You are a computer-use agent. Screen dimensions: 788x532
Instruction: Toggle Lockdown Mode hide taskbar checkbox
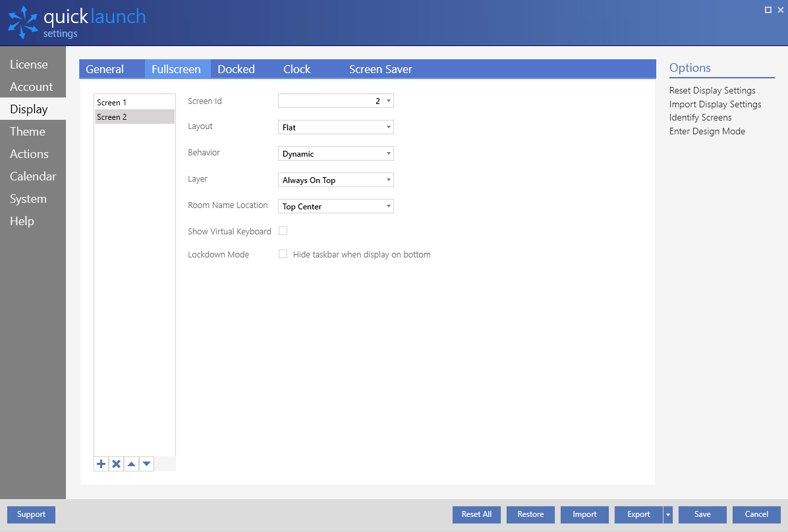[283, 254]
